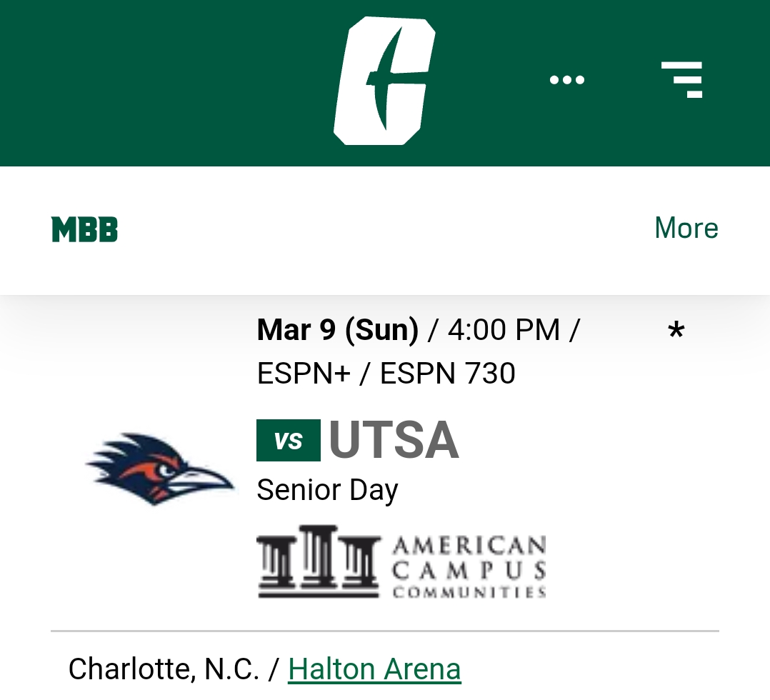Click the conference game asterisk
The width and height of the screenshot is (770, 700).
coord(676,330)
